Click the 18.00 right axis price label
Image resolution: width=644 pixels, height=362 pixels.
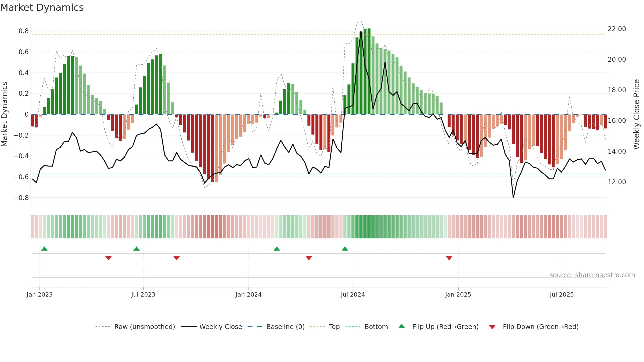point(617,90)
